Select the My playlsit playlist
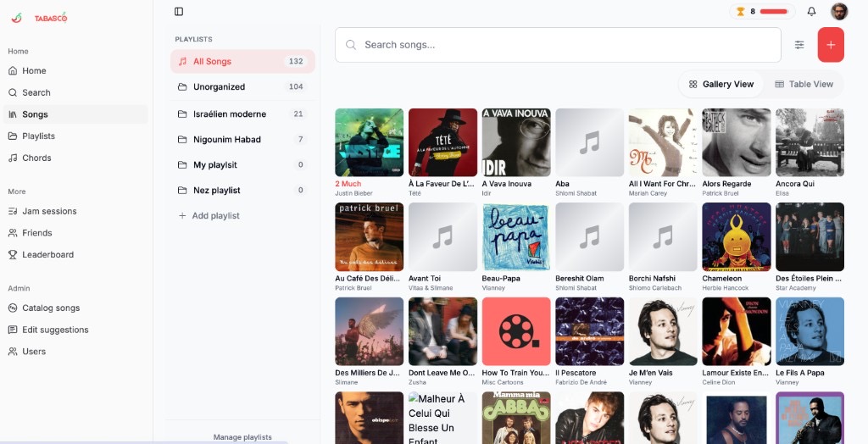This screenshot has width=868, height=444. point(242,165)
